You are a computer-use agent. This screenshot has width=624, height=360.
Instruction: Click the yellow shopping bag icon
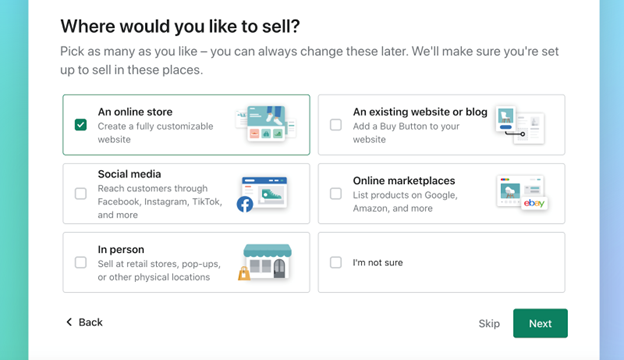pos(244,273)
